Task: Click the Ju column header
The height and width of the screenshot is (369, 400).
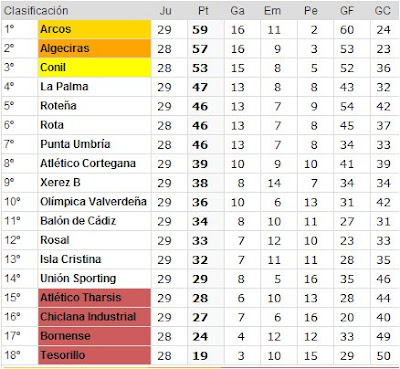Action: (x=165, y=11)
